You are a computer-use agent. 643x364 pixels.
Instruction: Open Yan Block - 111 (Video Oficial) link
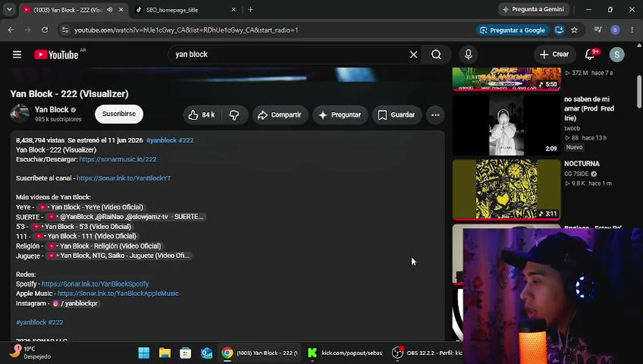[x=85, y=236]
